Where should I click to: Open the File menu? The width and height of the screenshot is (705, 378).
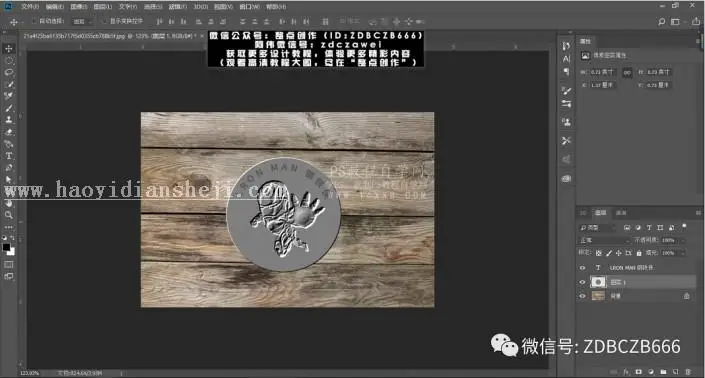(30, 7)
